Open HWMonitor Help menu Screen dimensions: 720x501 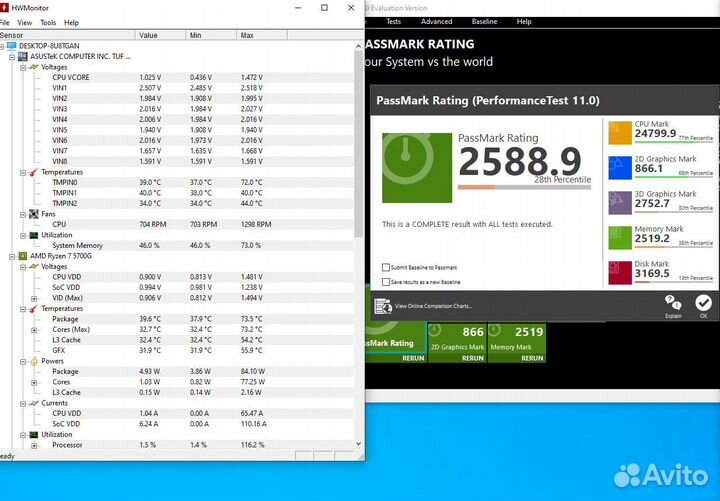pos(71,23)
